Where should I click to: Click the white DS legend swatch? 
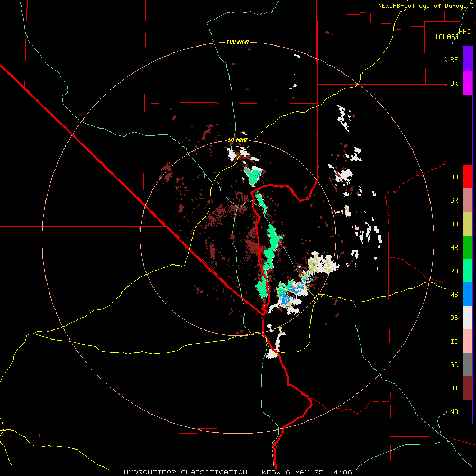tap(467, 317)
